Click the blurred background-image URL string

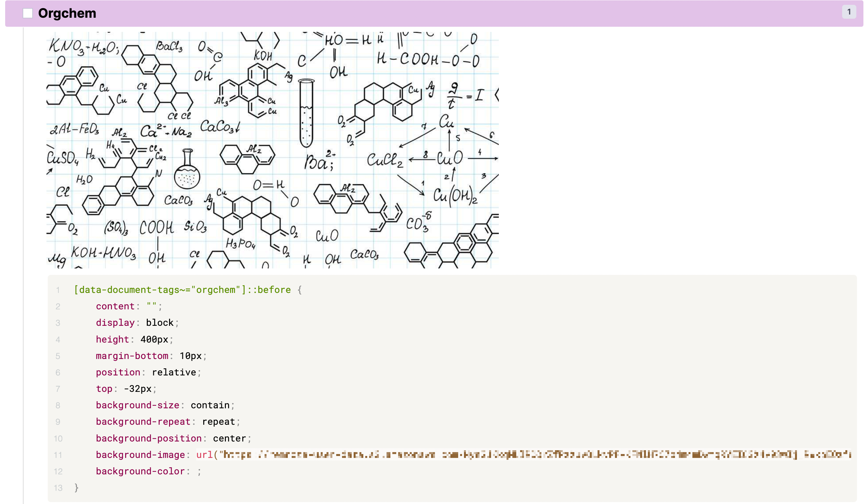[536, 455]
